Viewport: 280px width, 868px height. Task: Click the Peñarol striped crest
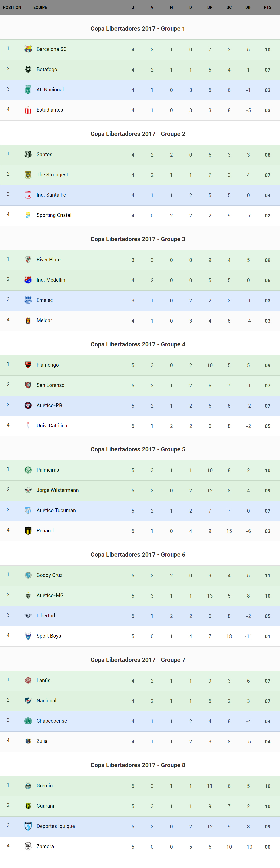click(28, 530)
